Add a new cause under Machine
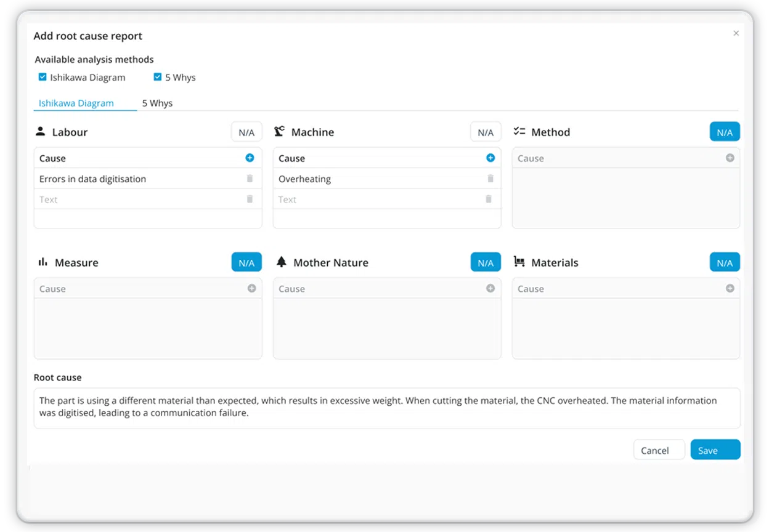Screen dimensions: 769x532 point(490,158)
